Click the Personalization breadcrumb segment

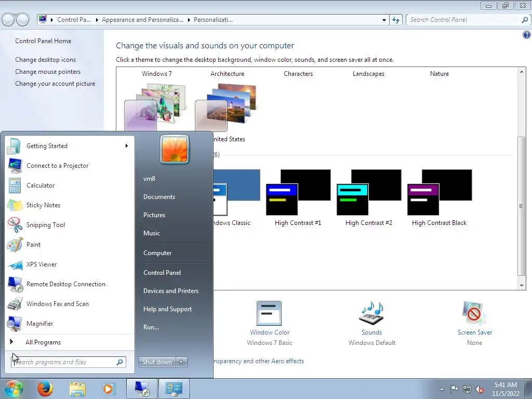pyautogui.click(x=213, y=20)
